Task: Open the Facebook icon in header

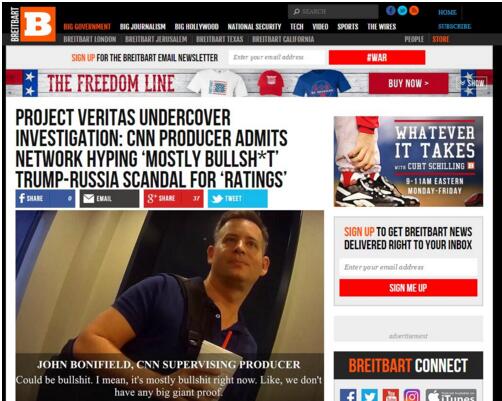Action: pyautogui.click(x=391, y=11)
